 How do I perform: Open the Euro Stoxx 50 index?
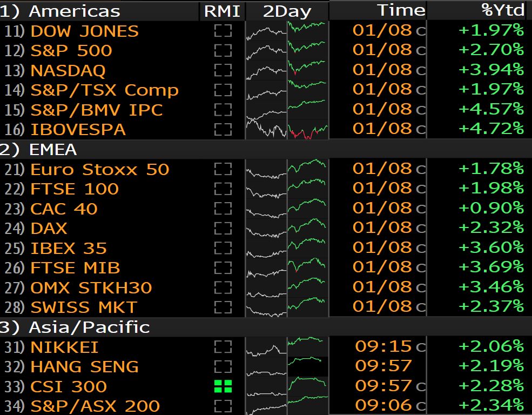pyautogui.click(x=100, y=169)
